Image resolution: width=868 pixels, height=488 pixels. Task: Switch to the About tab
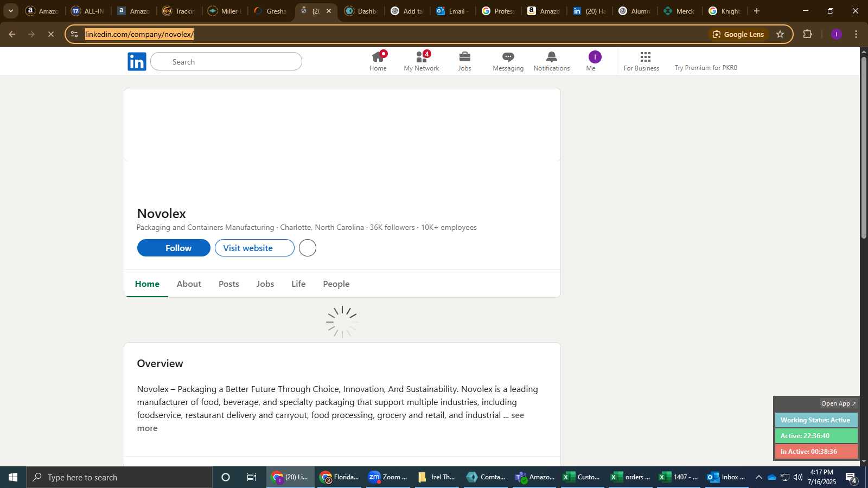click(x=189, y=284)
